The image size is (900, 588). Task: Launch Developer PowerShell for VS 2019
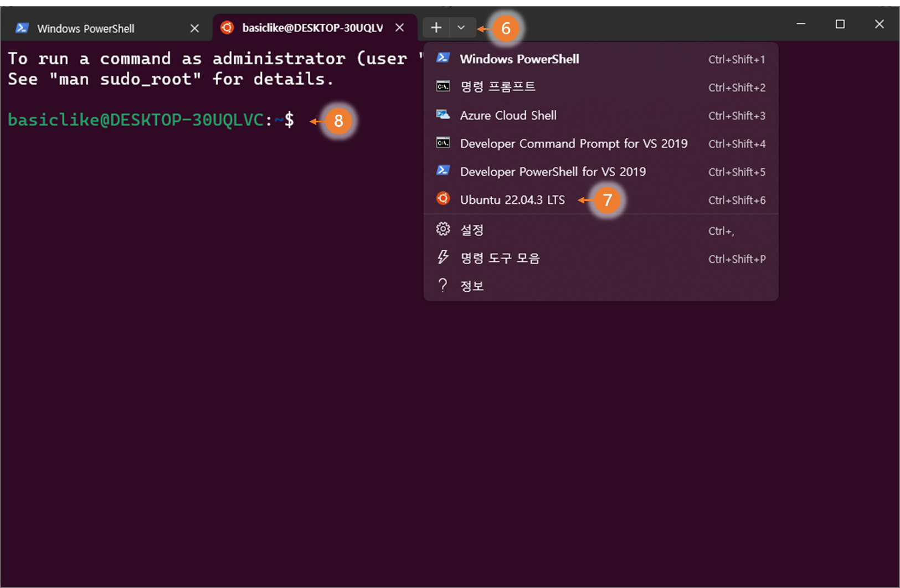tap(601, 172)
